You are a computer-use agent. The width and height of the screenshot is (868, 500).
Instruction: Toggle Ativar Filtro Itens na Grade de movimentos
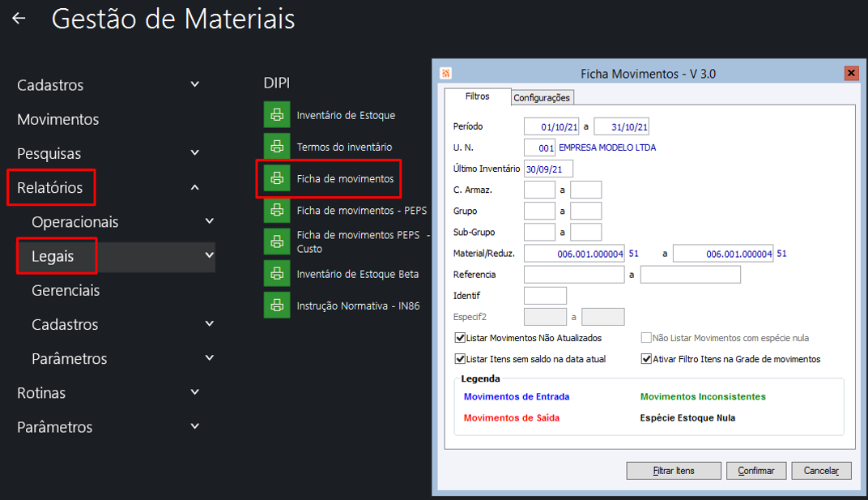[x=646, y=359]
